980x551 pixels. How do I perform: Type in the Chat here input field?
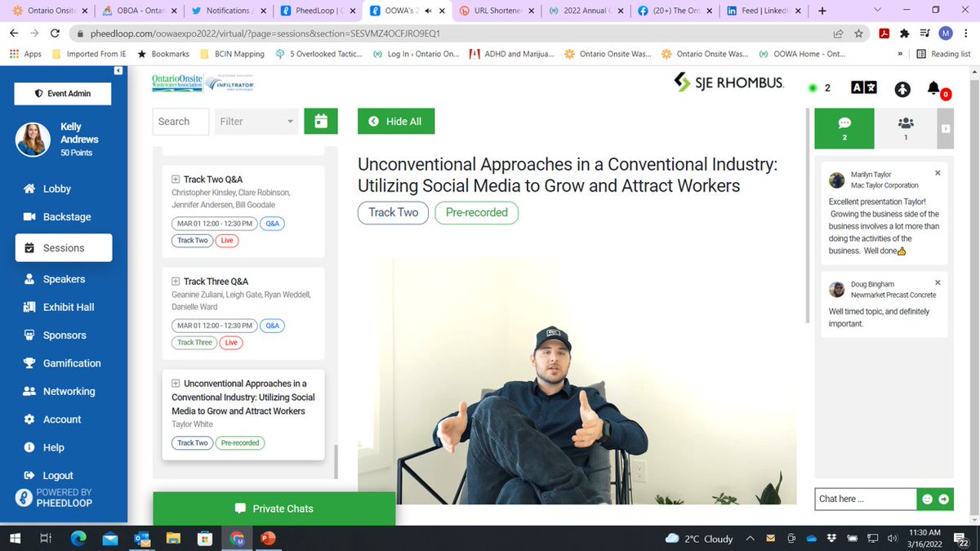click(x=862, y=499)
